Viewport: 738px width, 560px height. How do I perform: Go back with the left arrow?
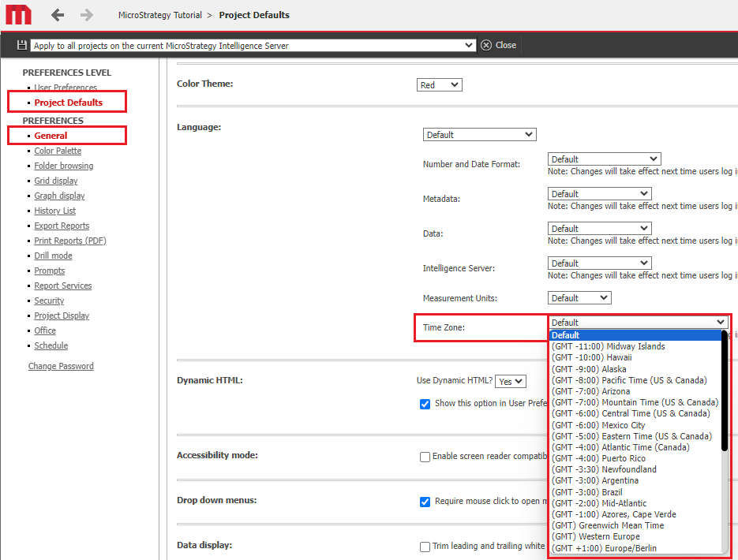[x=58, y=15]
